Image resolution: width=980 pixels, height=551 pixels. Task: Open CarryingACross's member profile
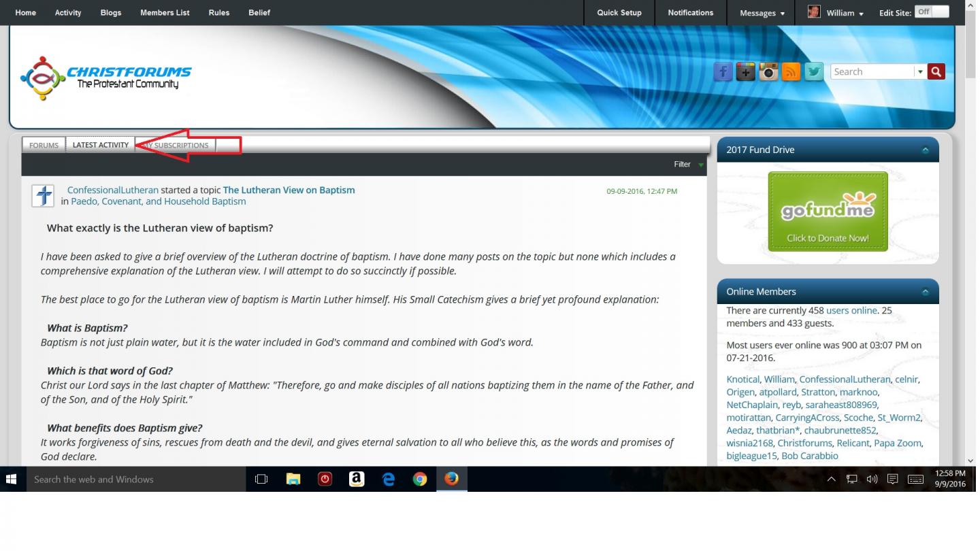point(807,418)
